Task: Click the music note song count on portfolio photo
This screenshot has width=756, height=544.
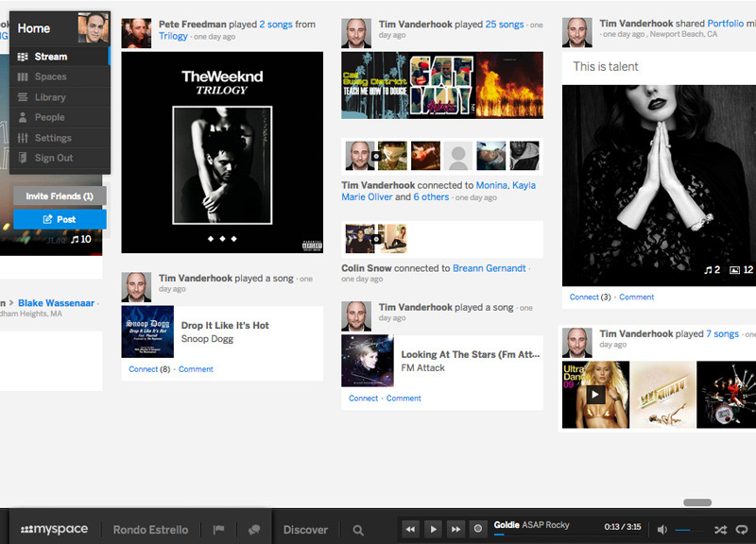Action: coord(713,270)
